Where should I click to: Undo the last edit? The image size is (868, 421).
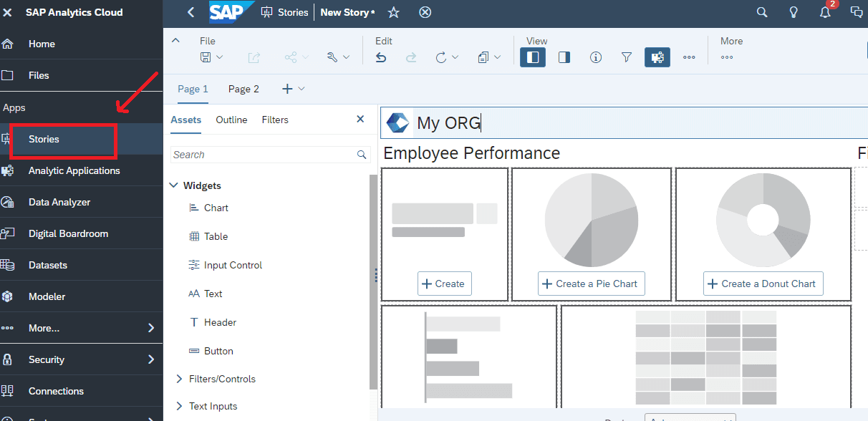(381, 57)
